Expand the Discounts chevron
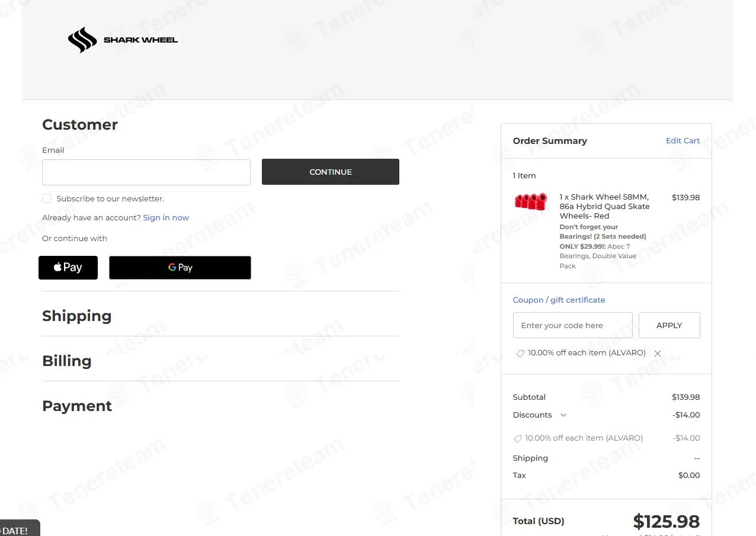 tap(563, 415)
